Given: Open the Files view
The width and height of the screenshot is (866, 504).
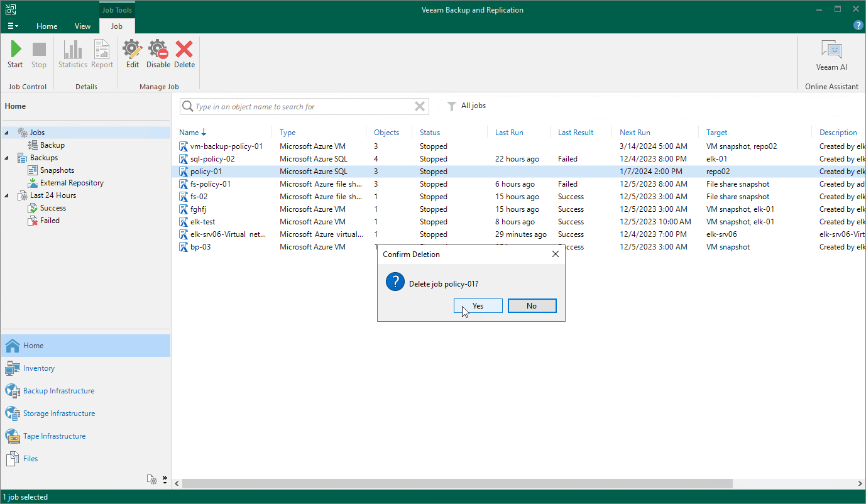Looking at the screenshot, I should [x=85, y=459].
